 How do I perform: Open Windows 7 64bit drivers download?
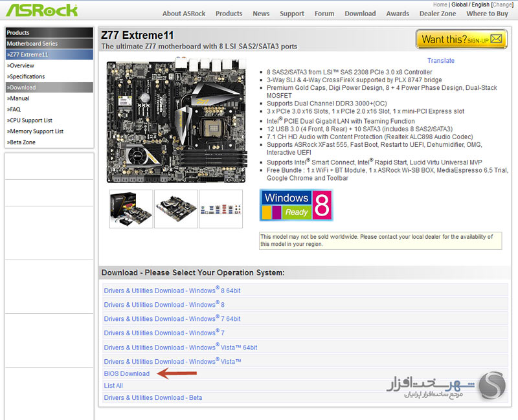tap(172, 318)
